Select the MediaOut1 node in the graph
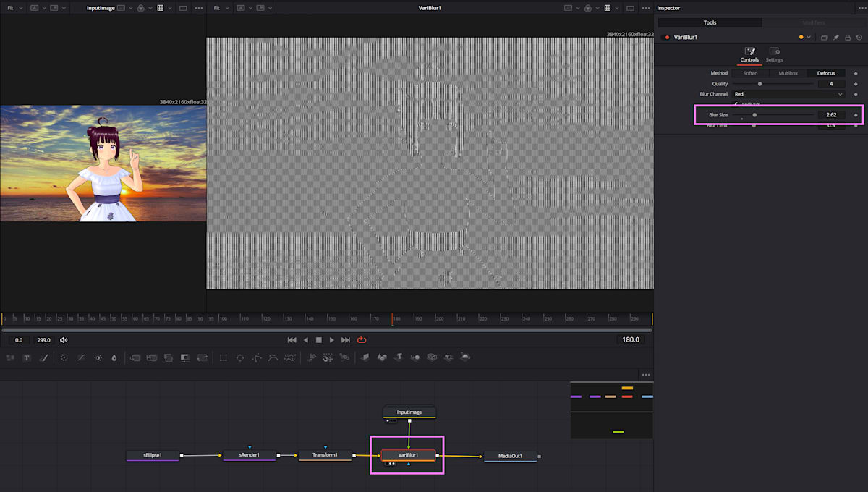 click(x=510, y=456)
